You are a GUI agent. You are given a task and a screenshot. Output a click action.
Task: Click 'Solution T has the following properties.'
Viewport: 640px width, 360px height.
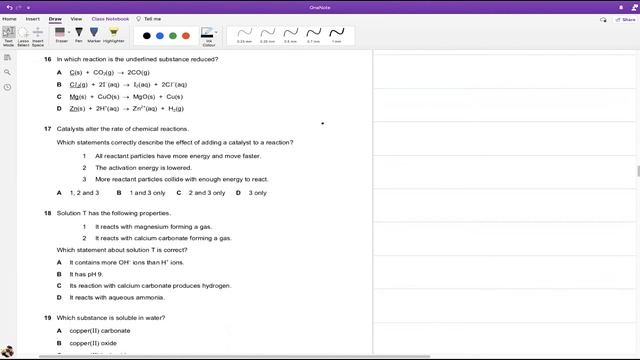(113, 213)
